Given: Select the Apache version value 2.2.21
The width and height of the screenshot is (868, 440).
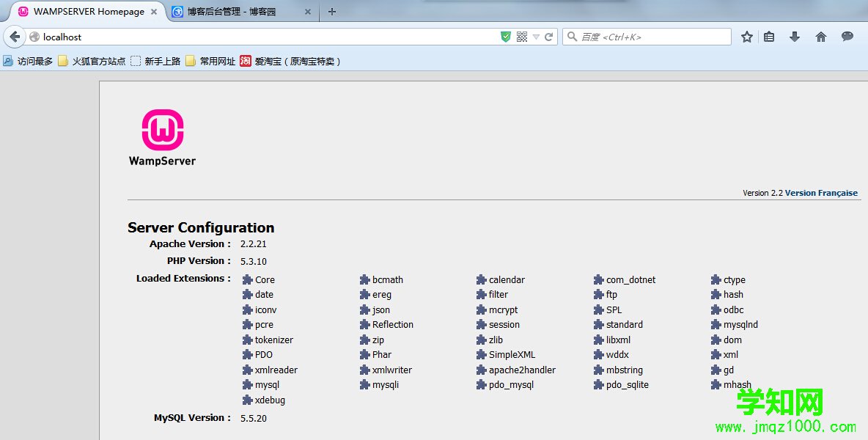Looking at the screenshot, I should point(254,244).
